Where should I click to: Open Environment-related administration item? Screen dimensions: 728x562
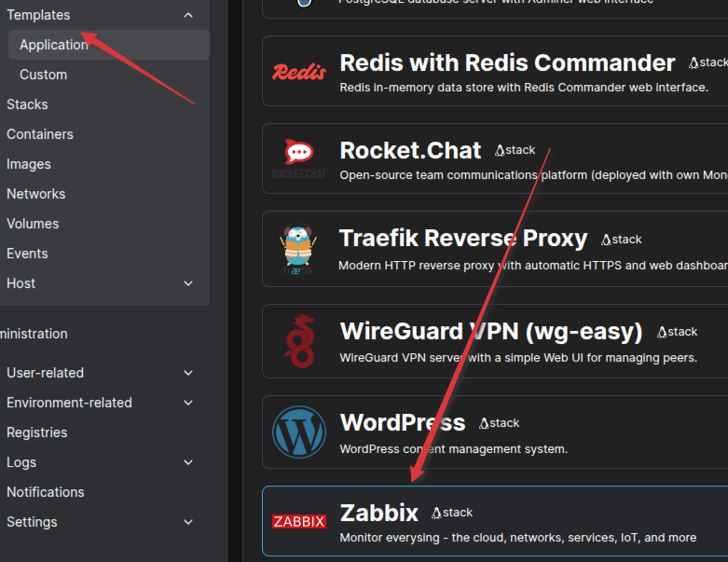69,403
